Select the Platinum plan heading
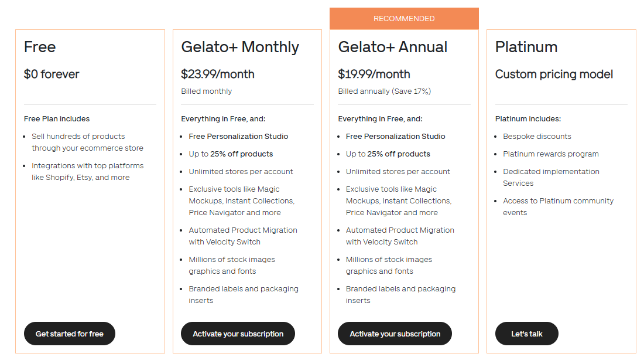 tap(526, 47)
